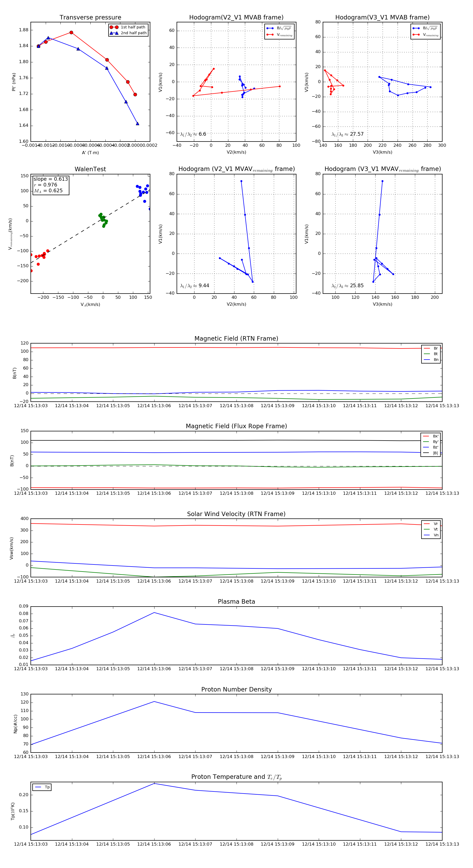The height and width of the screenshot is (868, 473).
Task: Select the 'Tp' legend entry
Action: pos(42,788)
